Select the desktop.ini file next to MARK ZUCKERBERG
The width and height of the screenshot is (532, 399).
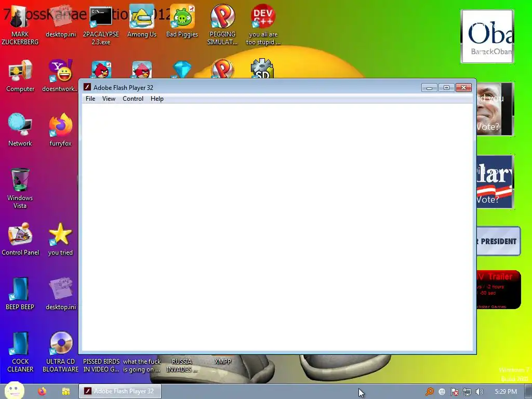tap(60, 21)
